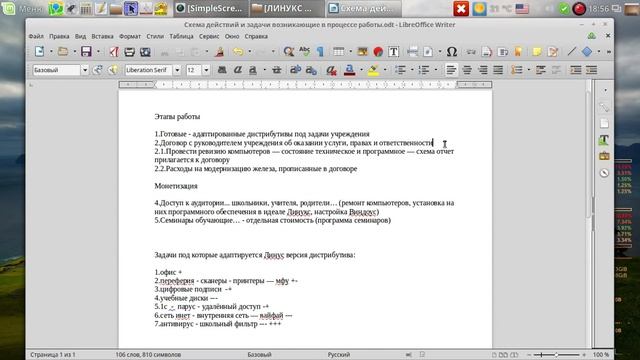Insert a table via toolbar icon
The width and height of the screenshot is (640, 360).
point(338,52)
